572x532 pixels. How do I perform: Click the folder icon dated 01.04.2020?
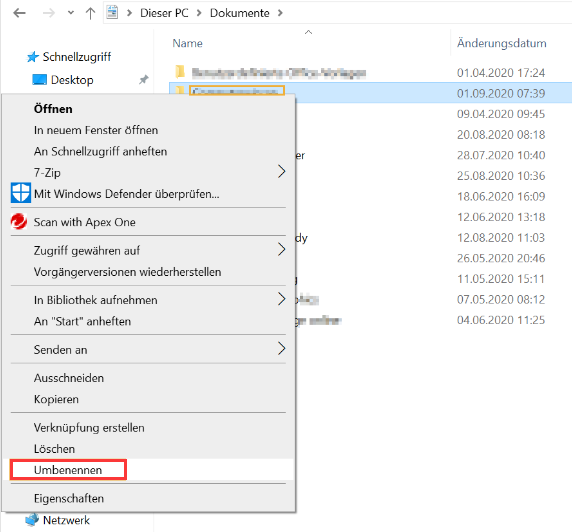coord(180,72)
